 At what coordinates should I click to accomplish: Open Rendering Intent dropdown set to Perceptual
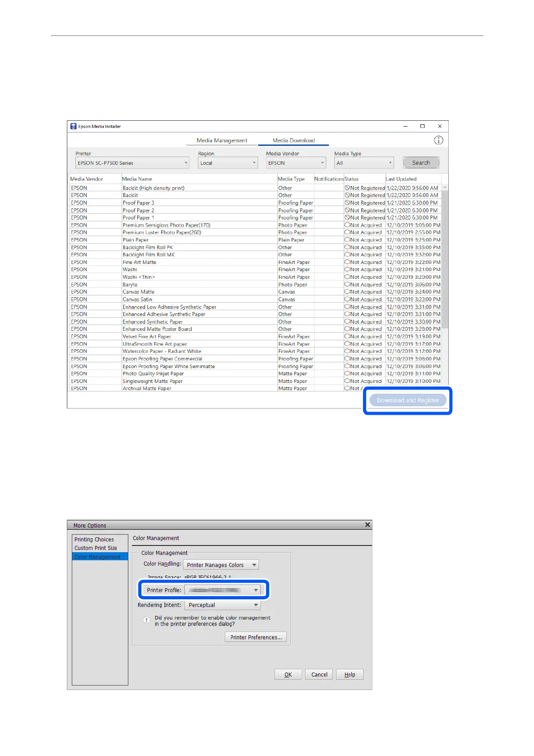(222, 605)
